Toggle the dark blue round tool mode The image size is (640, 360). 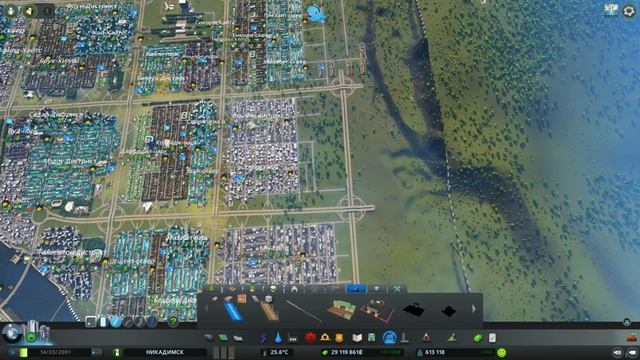point(152,322)
